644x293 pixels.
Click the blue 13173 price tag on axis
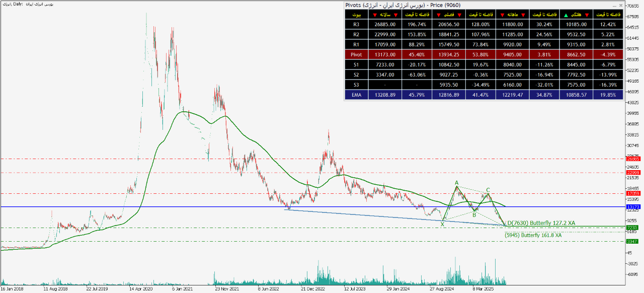(x=632, y=207)
